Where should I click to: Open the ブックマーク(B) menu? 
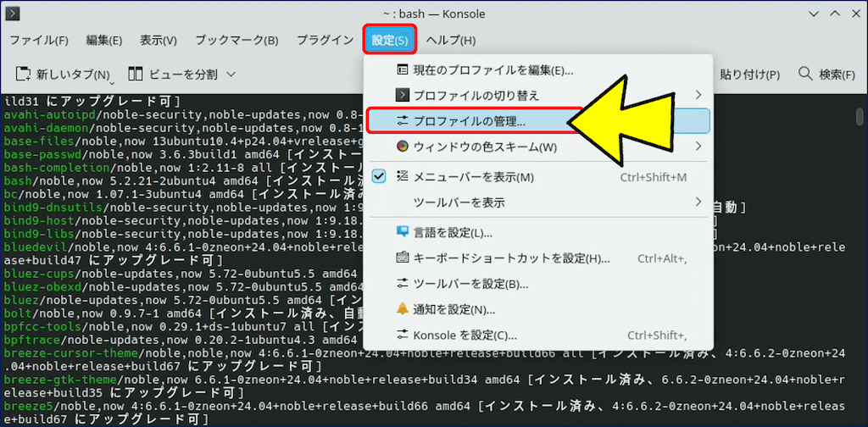(236, 40)
